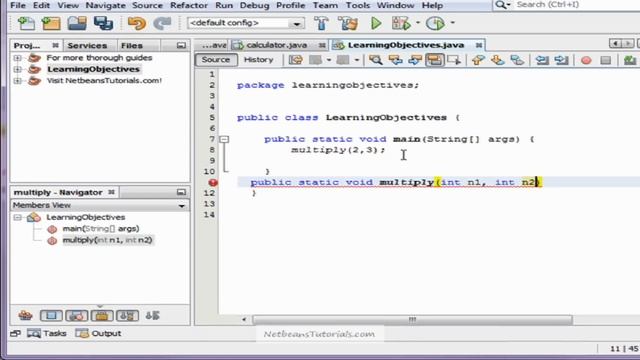Toggle Highlight Search editor button

435,60
